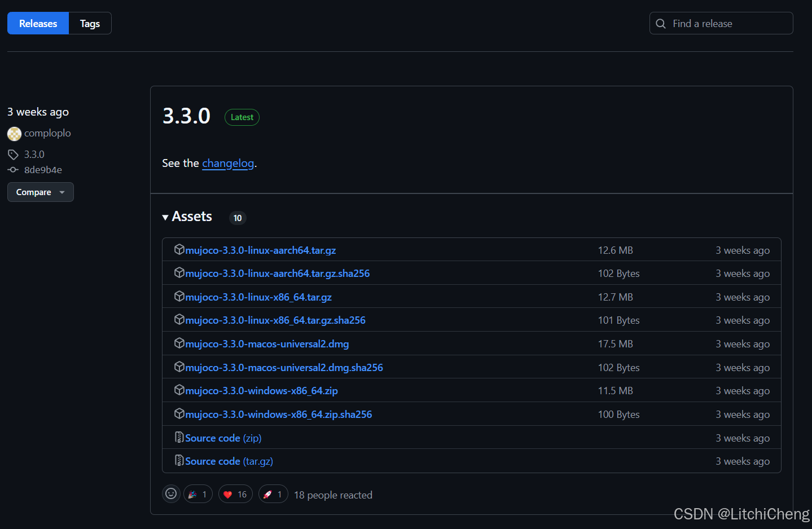Open the changelog link
This screenshot has height=529, width=812.
pyautogui.click(x=228, y=163)
